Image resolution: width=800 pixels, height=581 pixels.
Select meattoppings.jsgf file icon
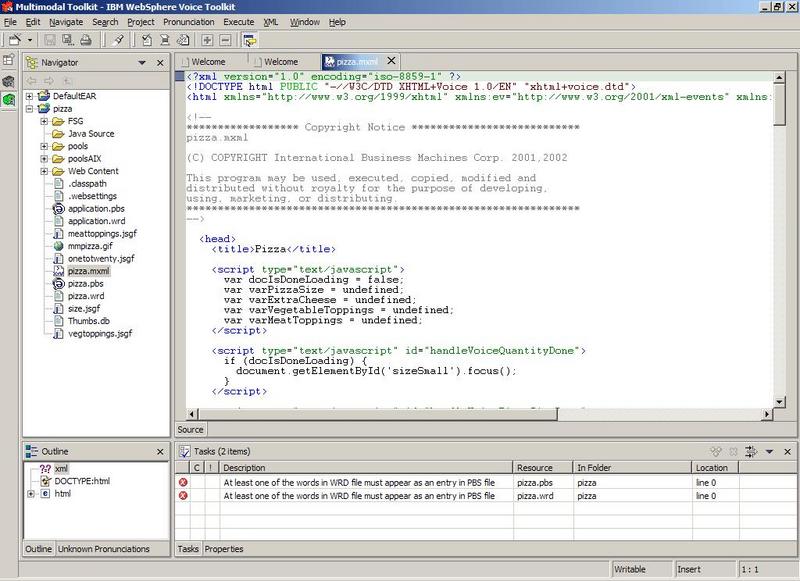click(59, 234)
